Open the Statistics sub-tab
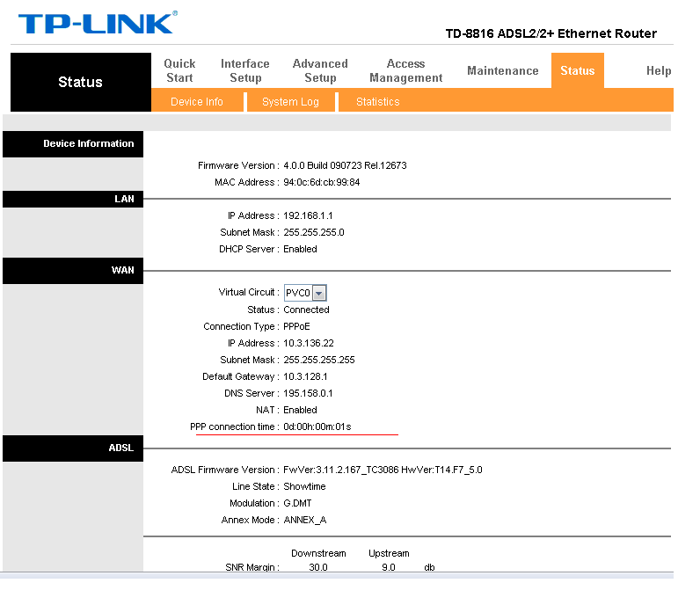Viewport: 700px width, 605px height. pos(377,102)
